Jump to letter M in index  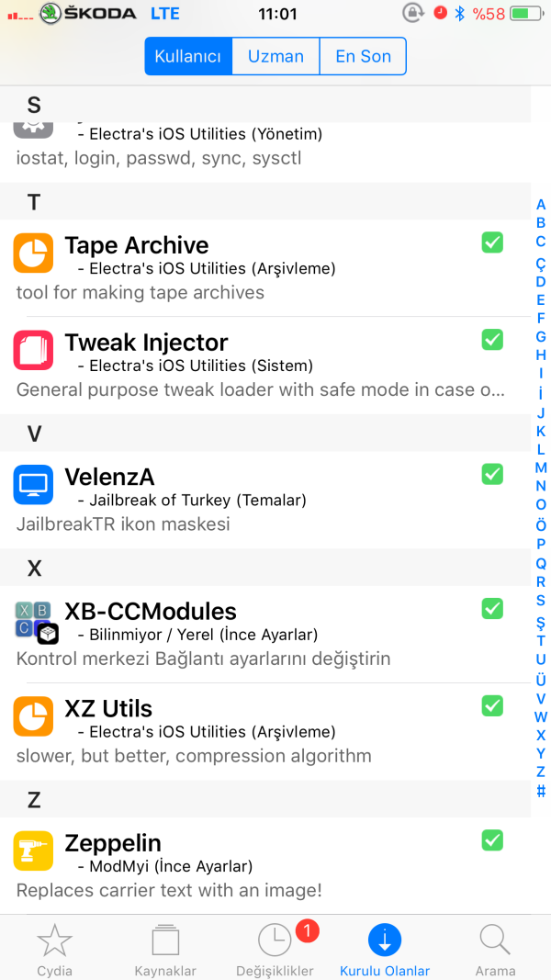(x=541, y=467)
